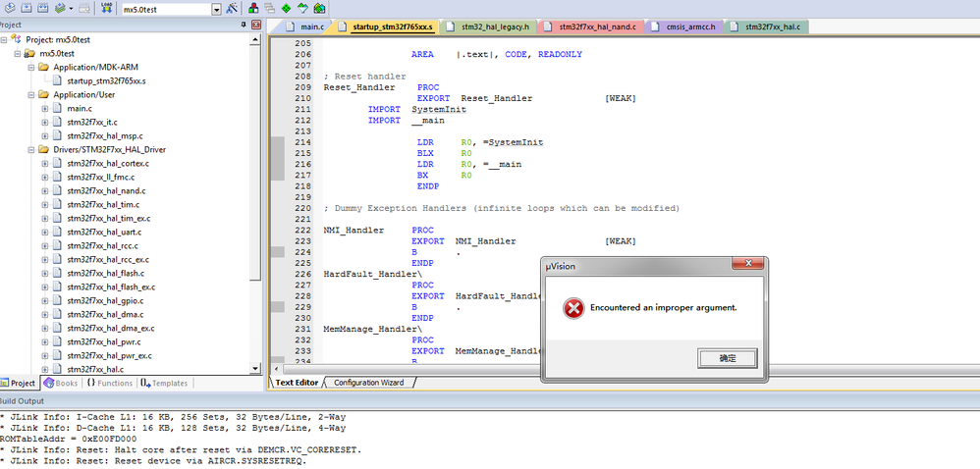Click 'Encountered an improper argument.' message text
The image size is (980, 469).
tap(664, 308)
